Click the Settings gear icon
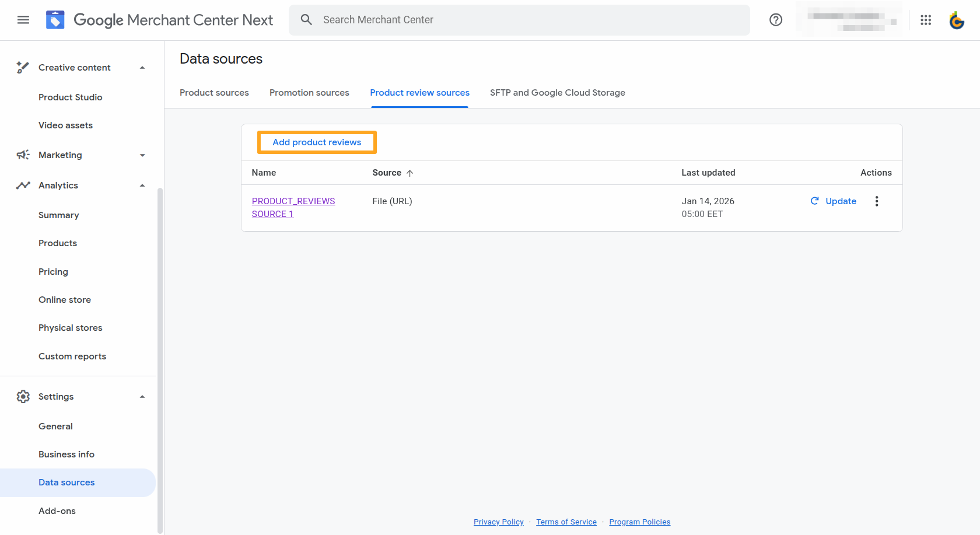 coord(22,396)
